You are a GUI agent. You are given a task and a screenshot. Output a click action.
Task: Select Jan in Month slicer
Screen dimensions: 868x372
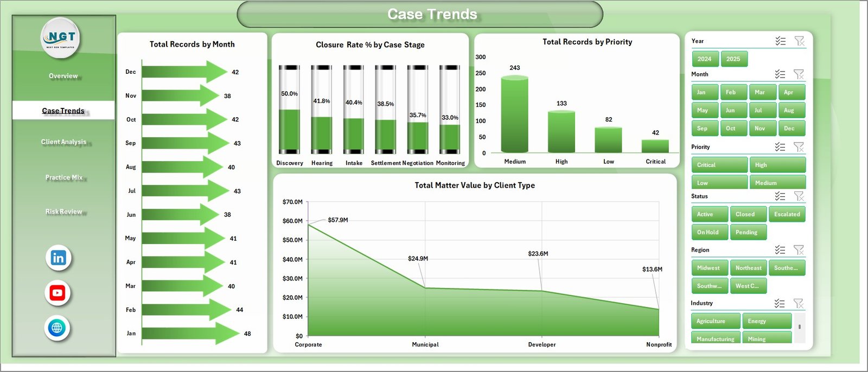705,92
